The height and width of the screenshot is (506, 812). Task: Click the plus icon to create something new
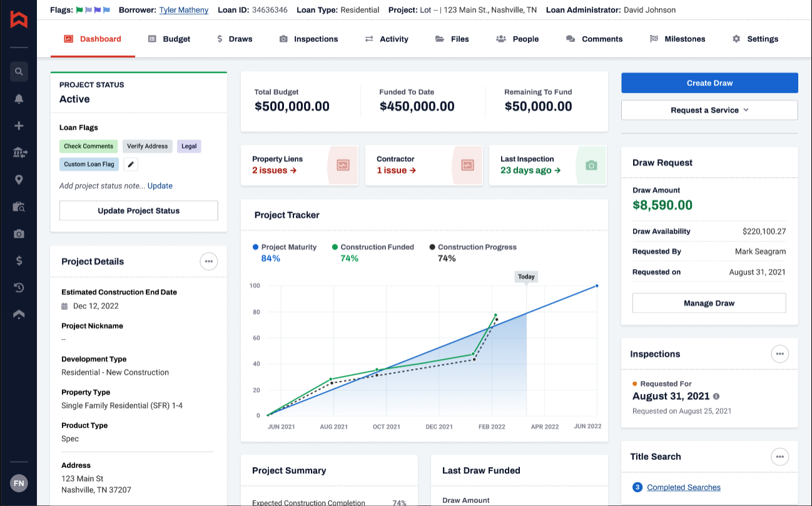19,124
